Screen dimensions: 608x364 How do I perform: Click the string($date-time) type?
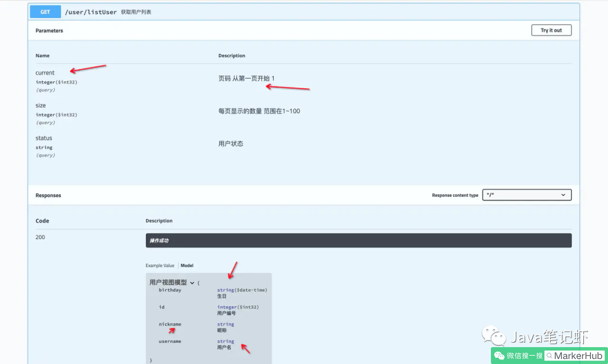coord(242,290)
